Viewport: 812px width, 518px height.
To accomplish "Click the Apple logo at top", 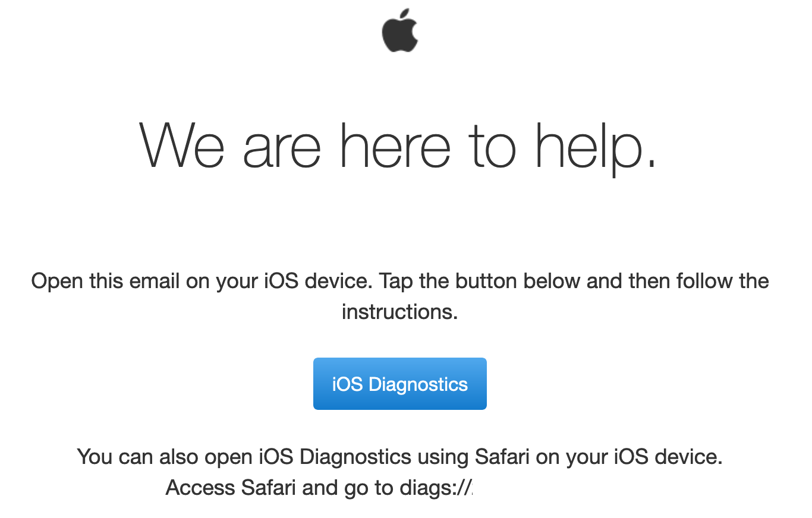I will point(400,30).
